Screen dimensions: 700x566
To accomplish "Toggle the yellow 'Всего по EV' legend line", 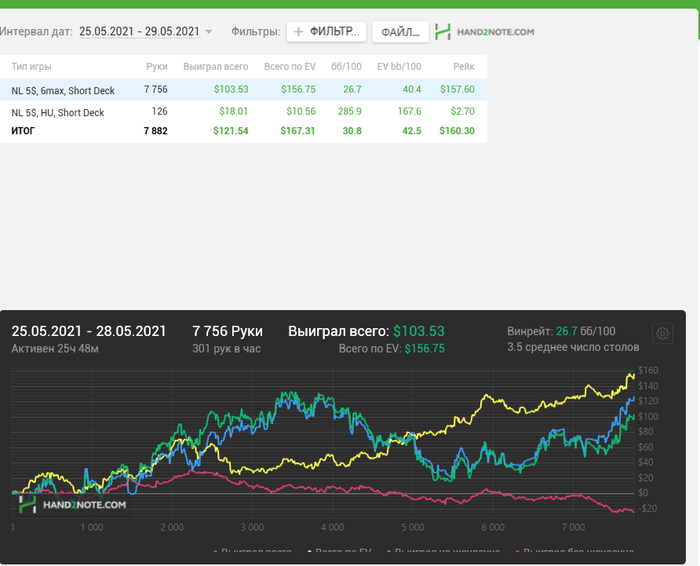I will click(344, 552).
